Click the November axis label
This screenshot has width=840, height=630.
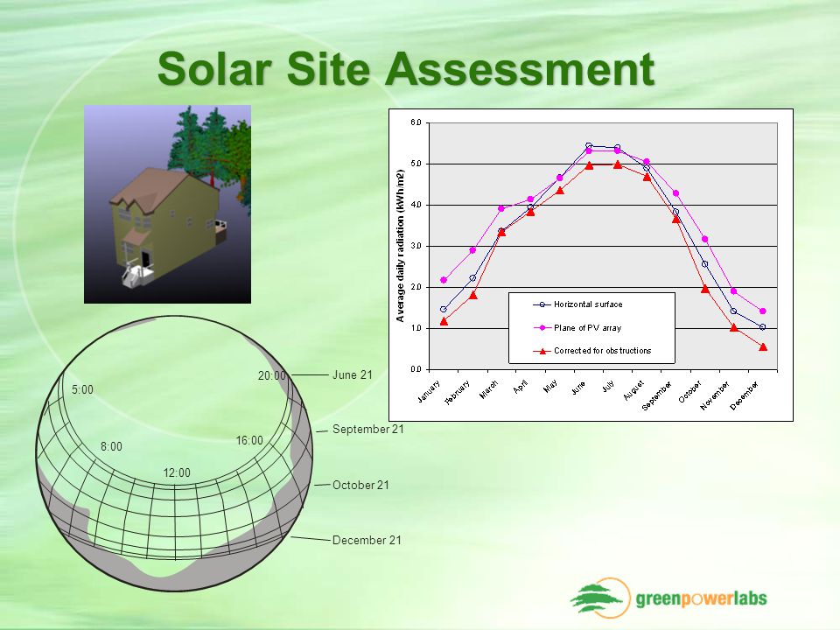pyautogui.click(x=715, y=395)
